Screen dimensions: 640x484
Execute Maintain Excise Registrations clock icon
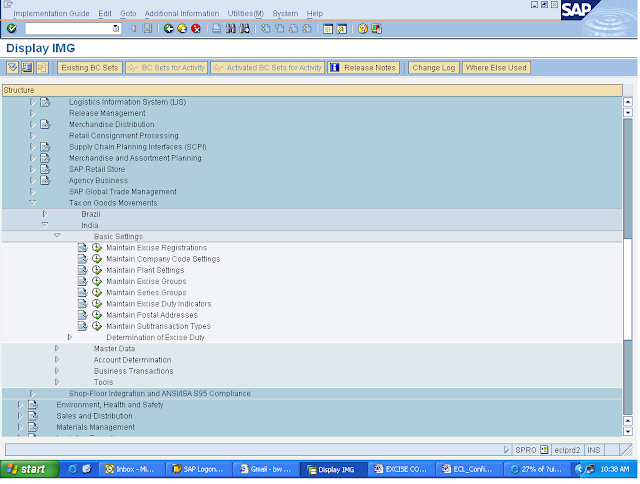click(97, 248)
